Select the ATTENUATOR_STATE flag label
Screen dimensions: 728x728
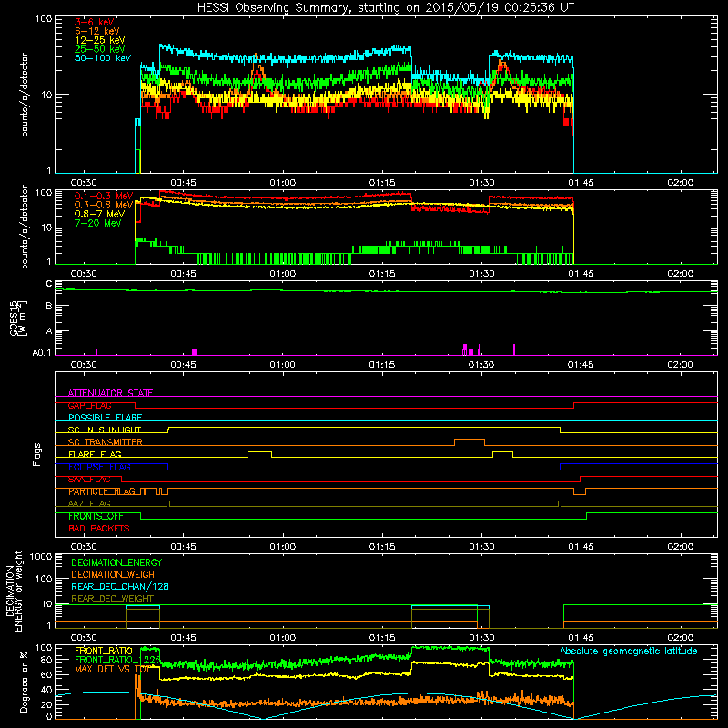[x=110, y=393]
